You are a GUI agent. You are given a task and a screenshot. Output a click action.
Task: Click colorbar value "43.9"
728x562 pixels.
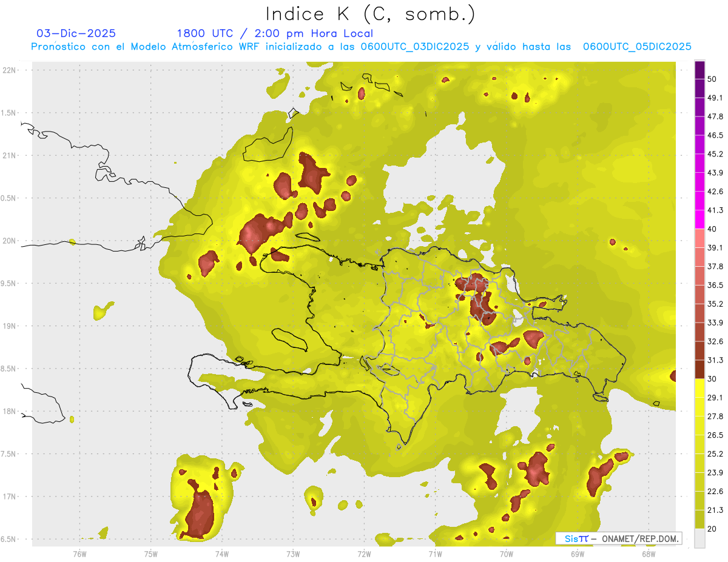click(715, 173)
